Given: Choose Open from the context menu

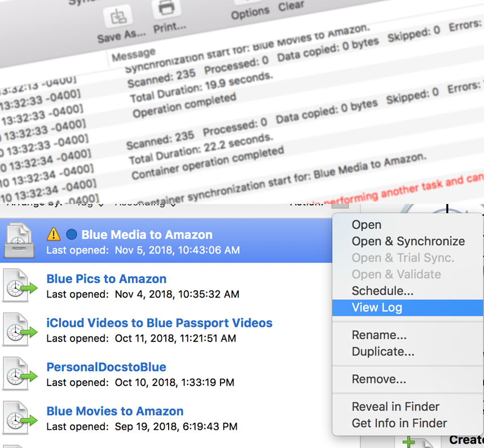Looking at the screenshot, I should [407, 224].
